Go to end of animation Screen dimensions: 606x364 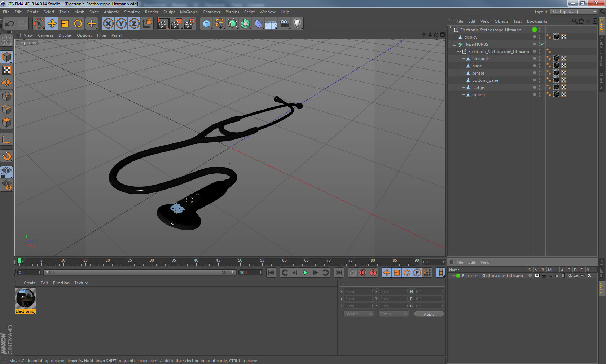(339, 272)
